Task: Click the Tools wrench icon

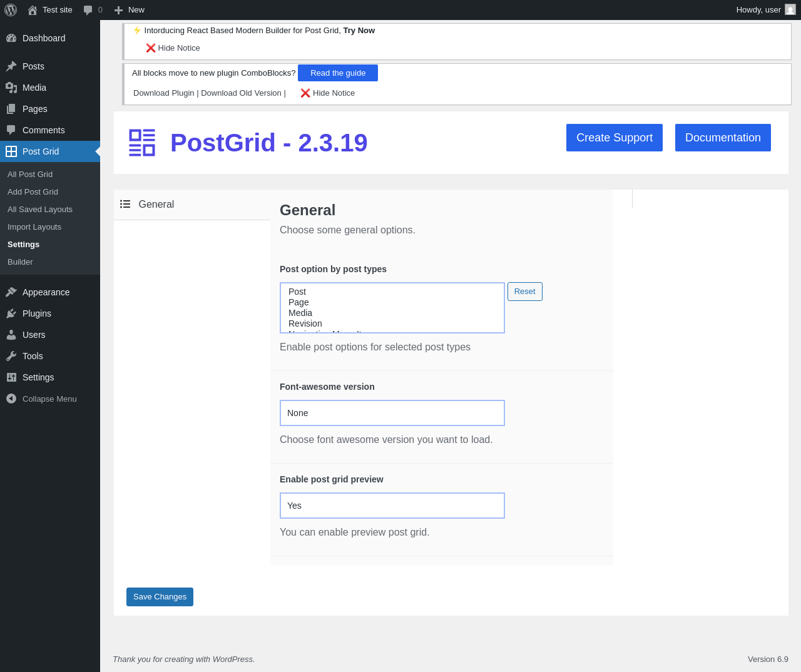Action: (x=11, y=356)
